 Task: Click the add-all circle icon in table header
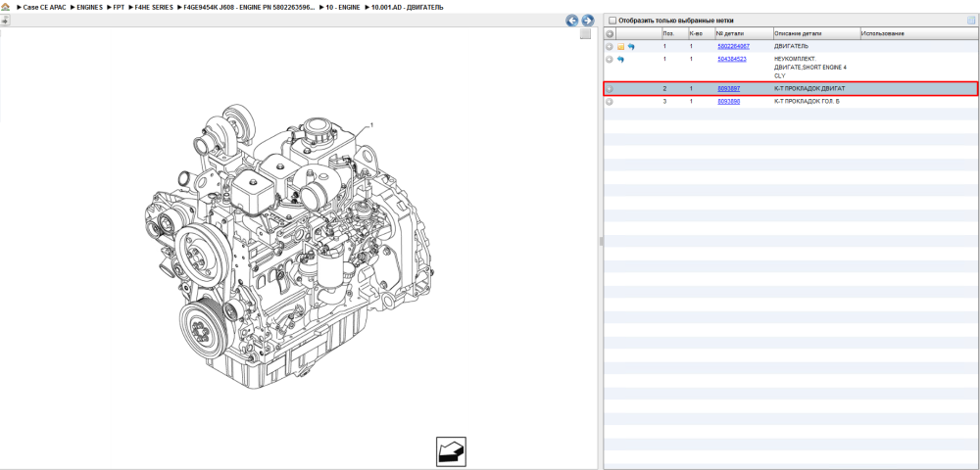(610, 33)
